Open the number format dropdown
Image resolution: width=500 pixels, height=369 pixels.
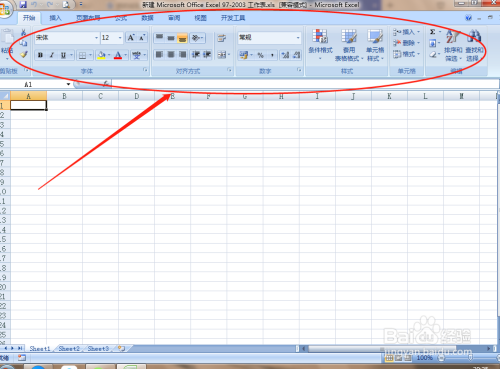coord(298,38)
